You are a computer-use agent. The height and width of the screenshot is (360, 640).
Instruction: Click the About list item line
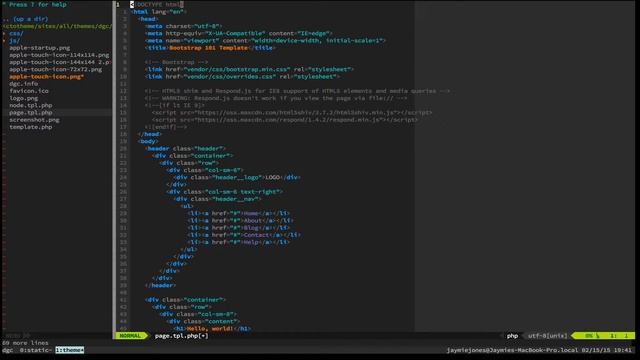click(x=240, y=220)
